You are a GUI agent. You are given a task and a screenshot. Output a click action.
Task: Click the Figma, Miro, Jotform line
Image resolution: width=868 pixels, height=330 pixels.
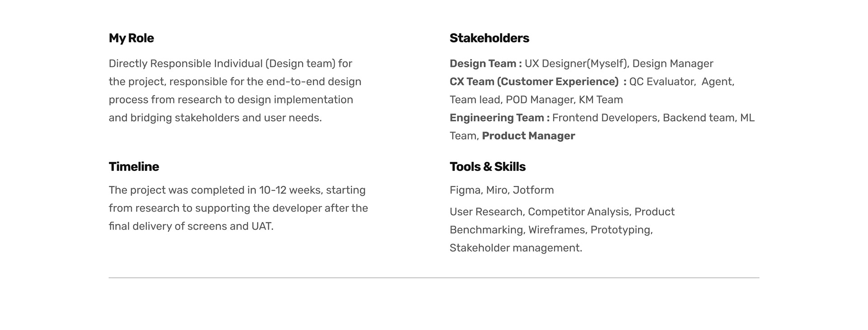pos(502,190)
